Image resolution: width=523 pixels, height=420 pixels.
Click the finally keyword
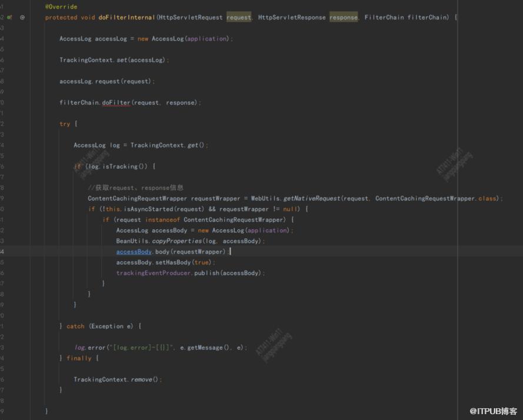point(79,358)
